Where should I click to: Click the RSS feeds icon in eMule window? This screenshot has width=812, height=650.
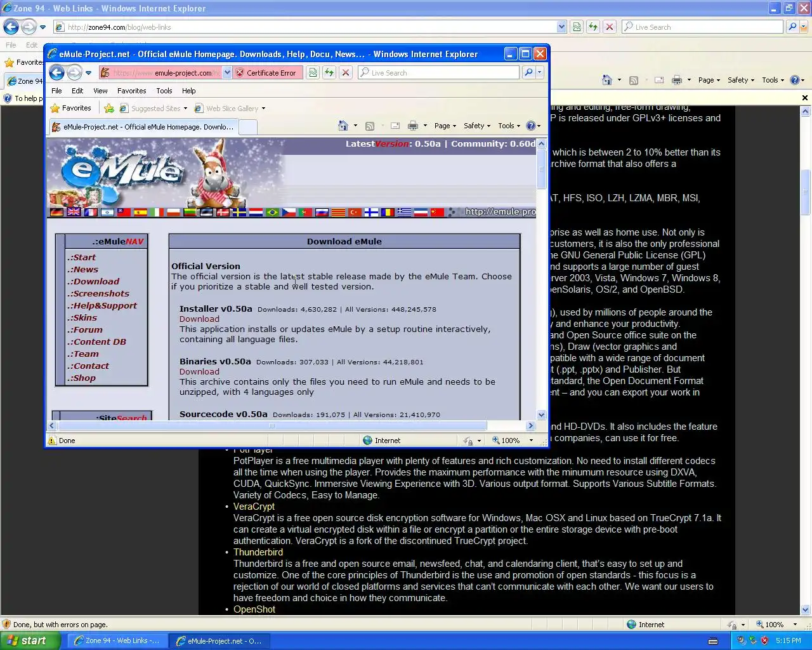[370, 126]
